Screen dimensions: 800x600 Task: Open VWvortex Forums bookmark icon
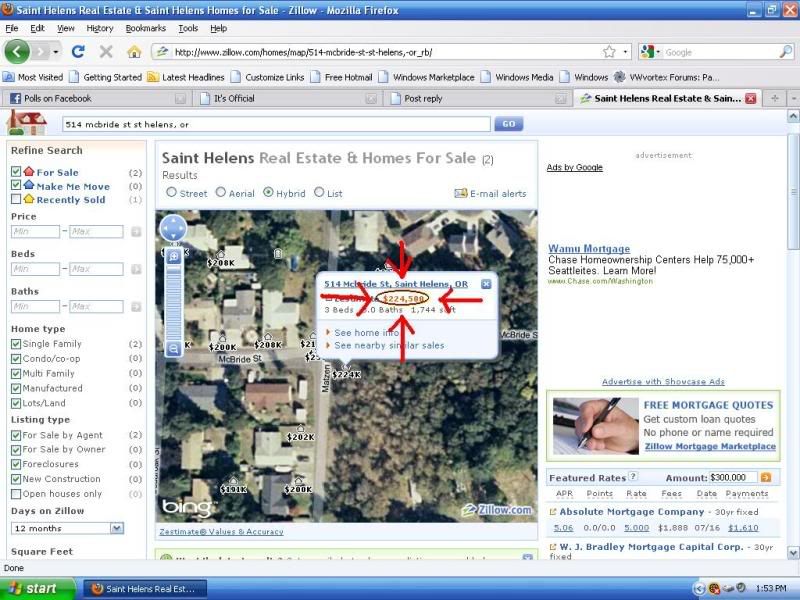click(619, 77)
